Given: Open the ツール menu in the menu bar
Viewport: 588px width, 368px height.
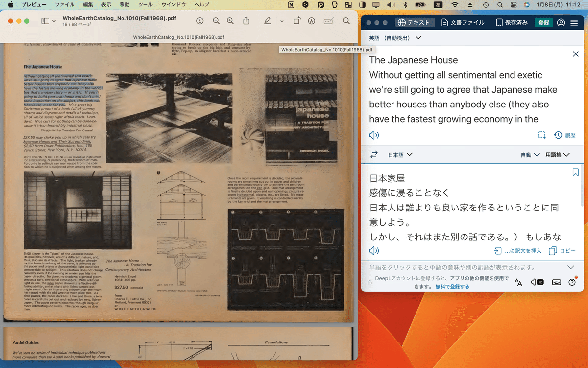Looking at the screenshot, I should click(x=146, y=5).
